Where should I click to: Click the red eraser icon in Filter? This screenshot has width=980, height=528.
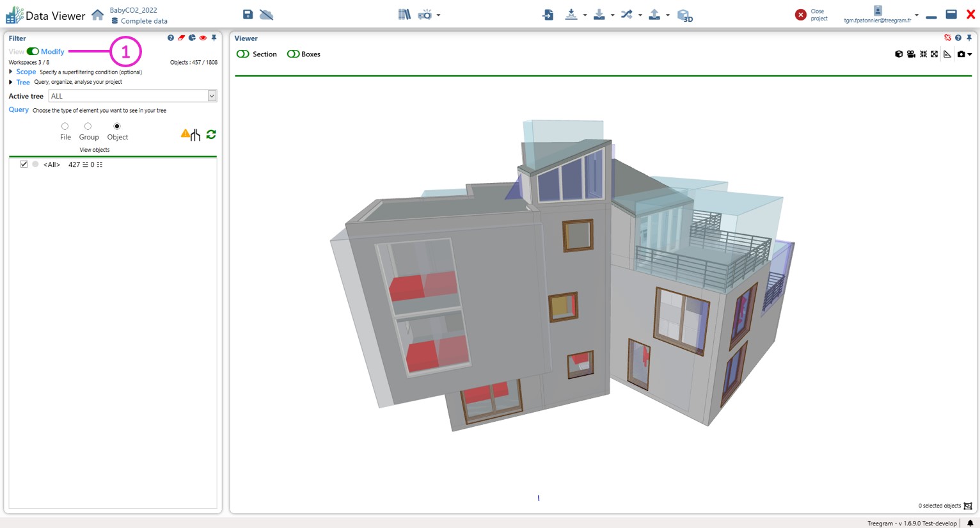[182, 38]
